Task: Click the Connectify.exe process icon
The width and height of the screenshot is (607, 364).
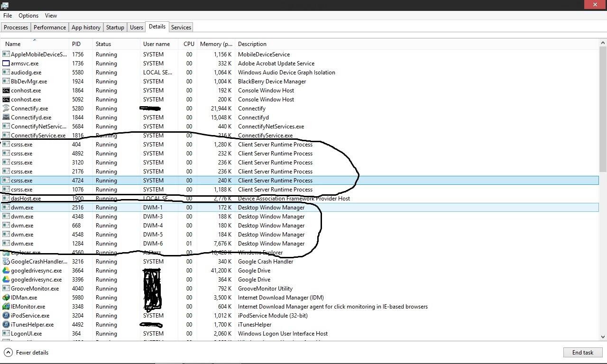Action: click(6, 109)
